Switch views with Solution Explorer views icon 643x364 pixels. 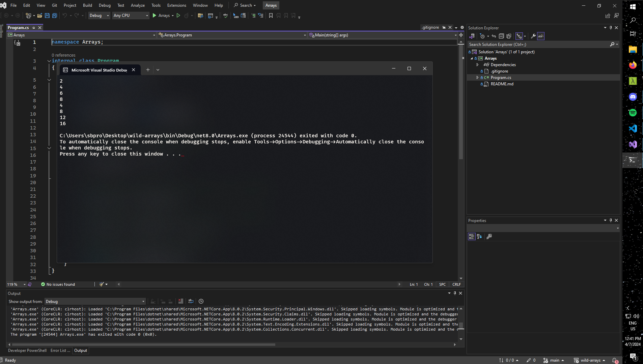click(x=472, y=36)
